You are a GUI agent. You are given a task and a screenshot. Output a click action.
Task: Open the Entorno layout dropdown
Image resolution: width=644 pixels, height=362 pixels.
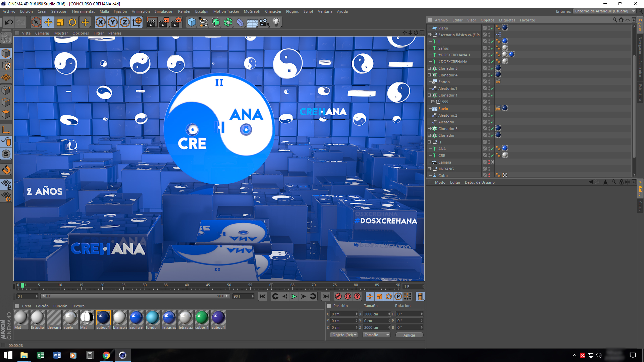604,11
